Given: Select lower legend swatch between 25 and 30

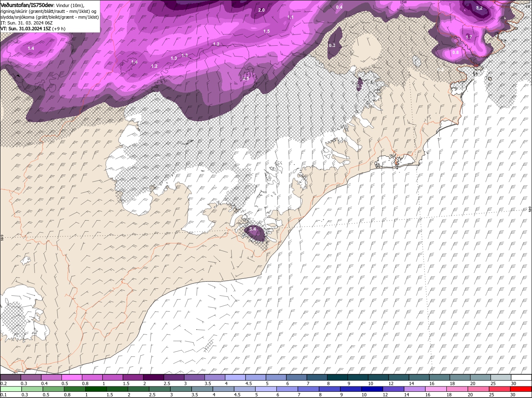Looking at the screenshot, I should click(500, 389).
